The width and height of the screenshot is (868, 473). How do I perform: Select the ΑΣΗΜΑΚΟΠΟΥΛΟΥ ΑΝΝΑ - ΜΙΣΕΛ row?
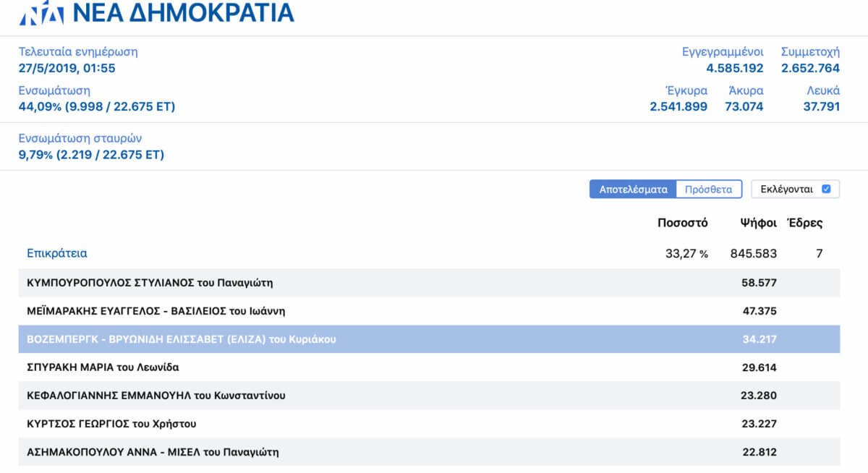click(x=430, y=452)
